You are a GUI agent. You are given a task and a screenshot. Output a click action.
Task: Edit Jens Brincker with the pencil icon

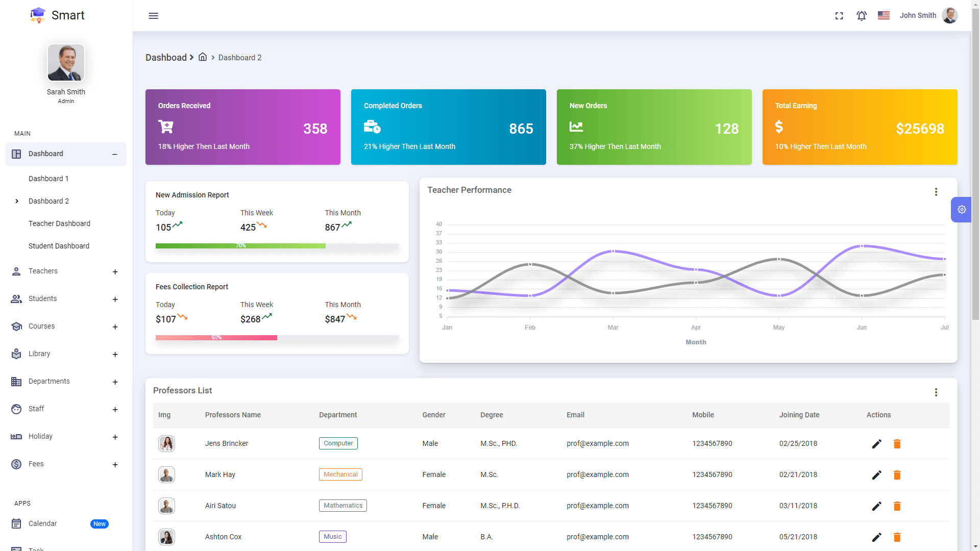pos(877,444)
